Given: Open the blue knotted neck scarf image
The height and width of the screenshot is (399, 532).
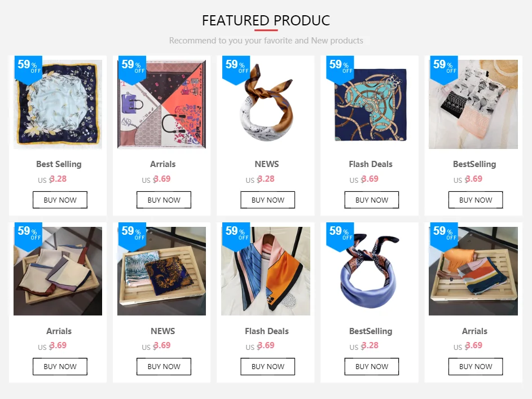Looking at the screenshot, I should point(370,271).
